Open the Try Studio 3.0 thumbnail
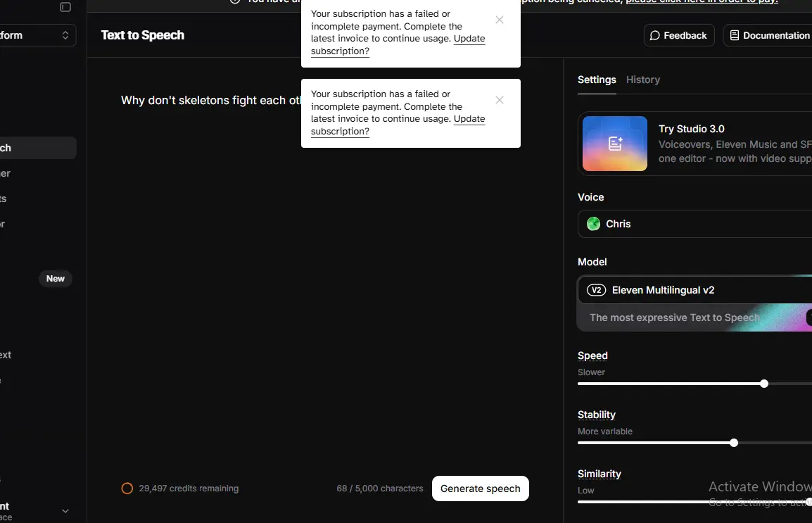Viewport: 812px width, 523px height. [615, 144]
